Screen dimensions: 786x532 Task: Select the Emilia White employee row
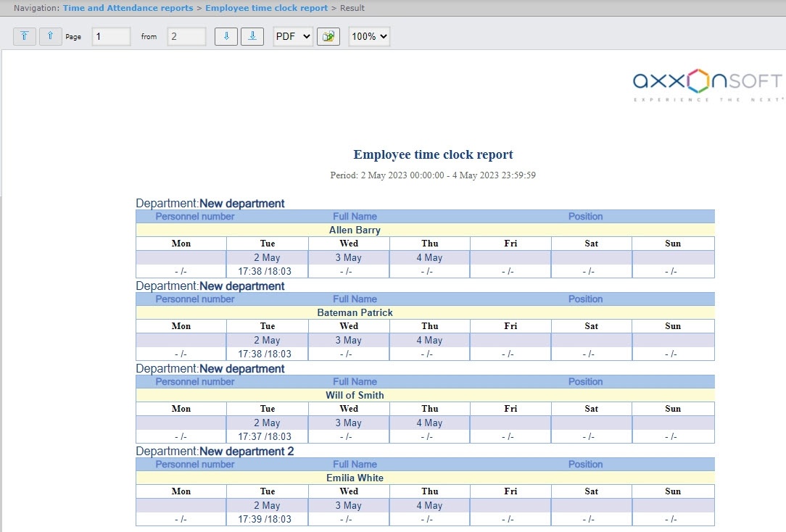pyautogui.click(x=355, y=478)
